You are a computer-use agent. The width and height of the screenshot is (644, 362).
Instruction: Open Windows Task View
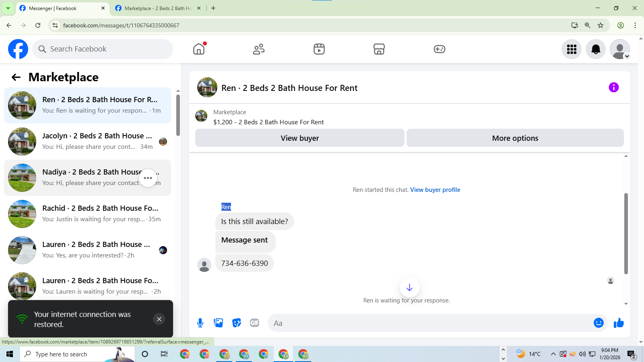coord(164,354)
